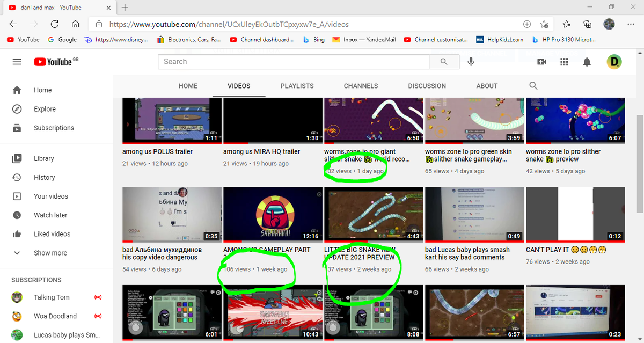
Task: Open the Channel dashboard bookmark
Action: point(262,40)
